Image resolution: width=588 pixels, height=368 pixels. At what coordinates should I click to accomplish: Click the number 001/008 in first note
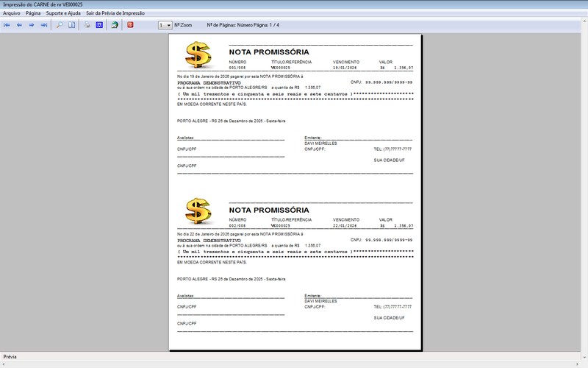237,68
